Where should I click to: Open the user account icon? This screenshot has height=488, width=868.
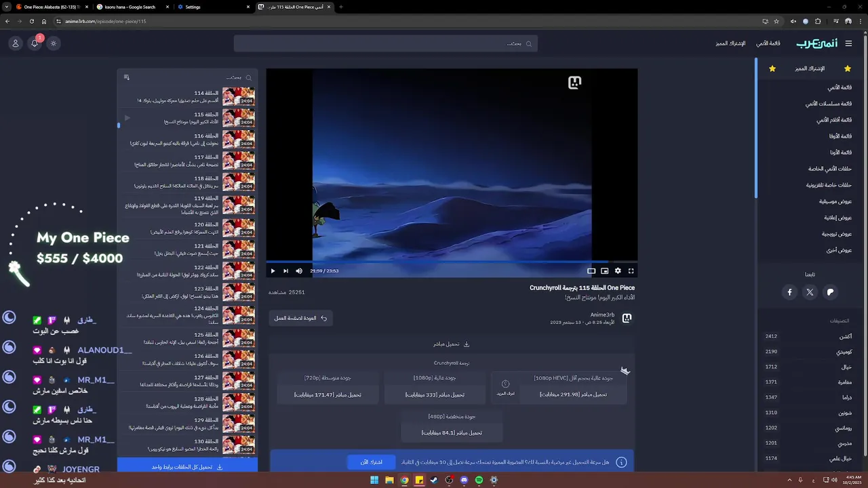click(16, 43)
